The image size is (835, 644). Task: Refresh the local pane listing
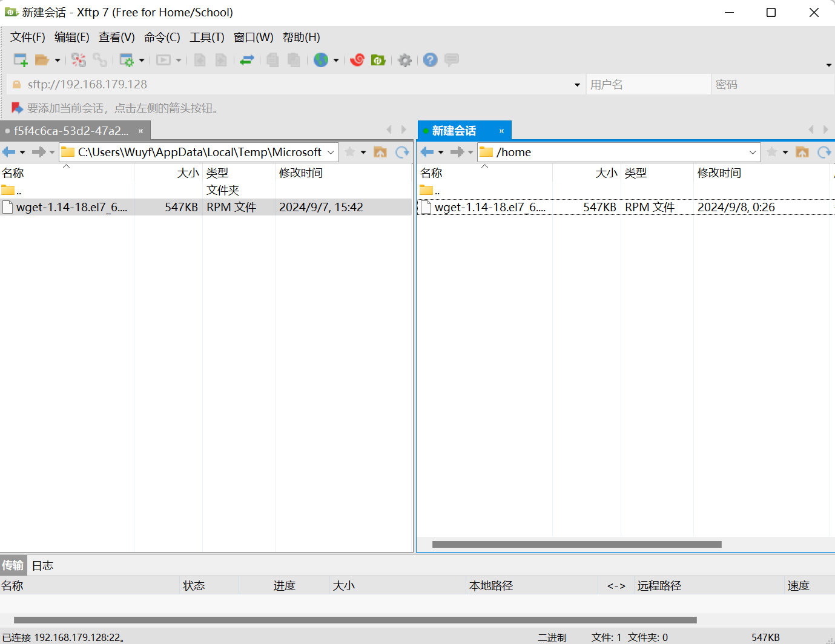point(402,152)
